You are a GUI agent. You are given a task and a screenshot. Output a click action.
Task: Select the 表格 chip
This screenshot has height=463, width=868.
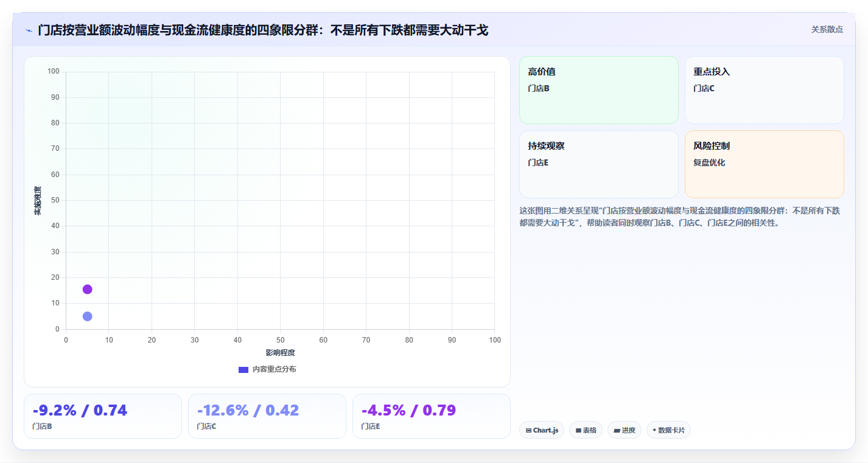click(x=586, y=430)
